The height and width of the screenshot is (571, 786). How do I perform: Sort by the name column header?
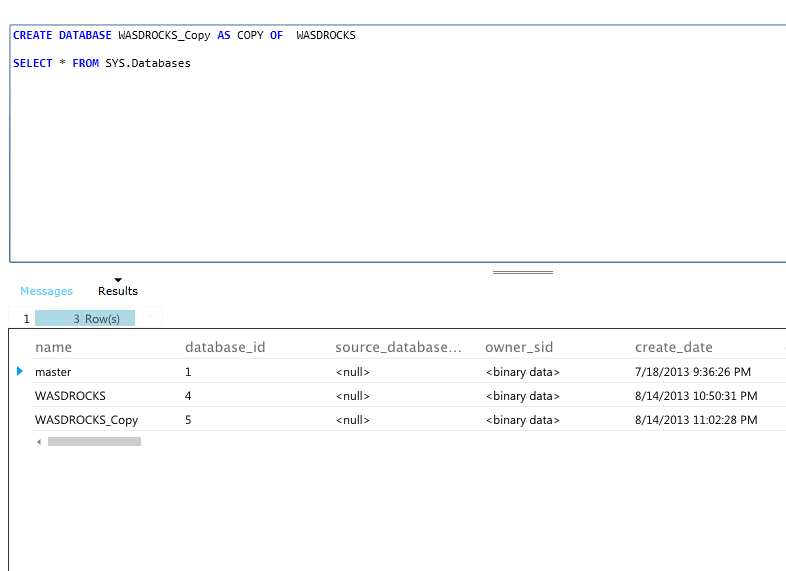tap(54, 347)
